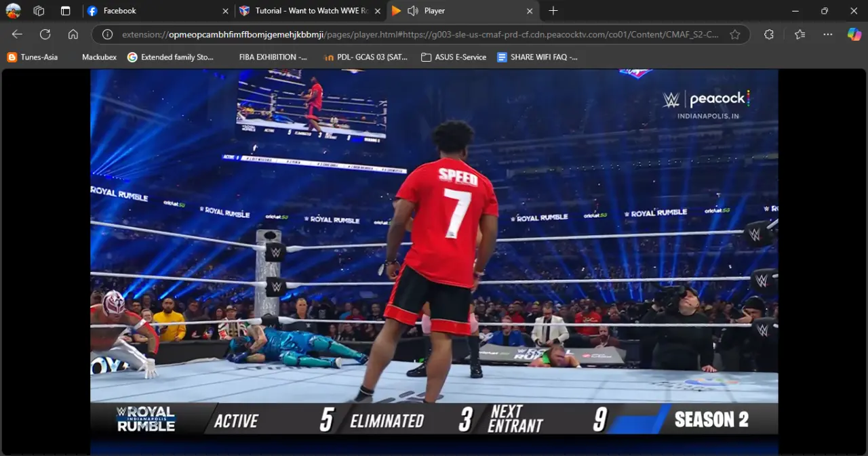Switch to the Player tab

click(x=464, y=11)
